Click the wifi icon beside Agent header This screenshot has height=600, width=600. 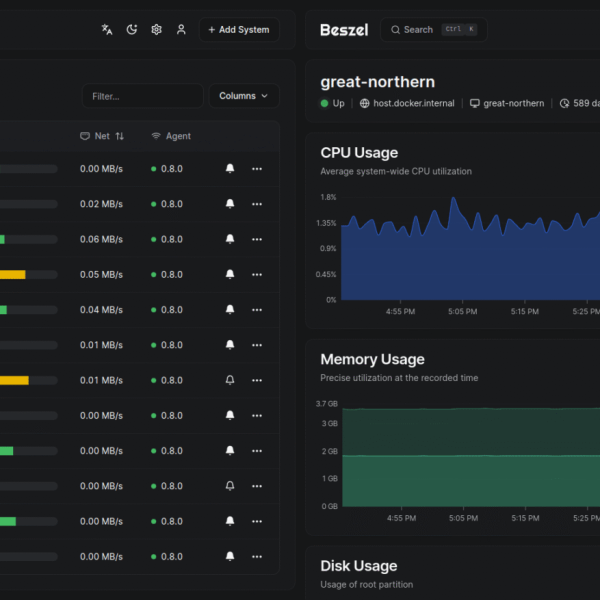coord(156,136)
